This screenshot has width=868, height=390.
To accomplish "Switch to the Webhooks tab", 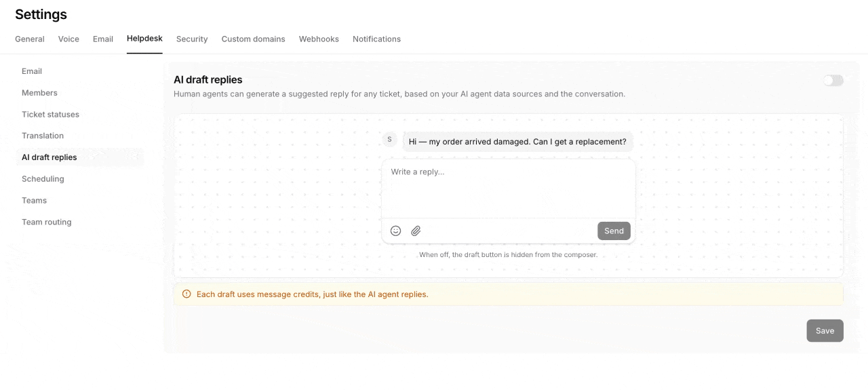I will click(x=319, y=39).
